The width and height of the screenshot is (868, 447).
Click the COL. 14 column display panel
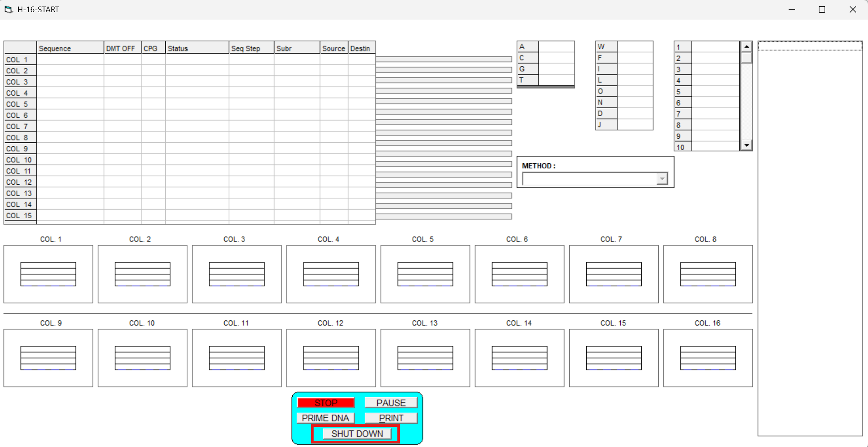pyautogui.click(x=519, y=358)
